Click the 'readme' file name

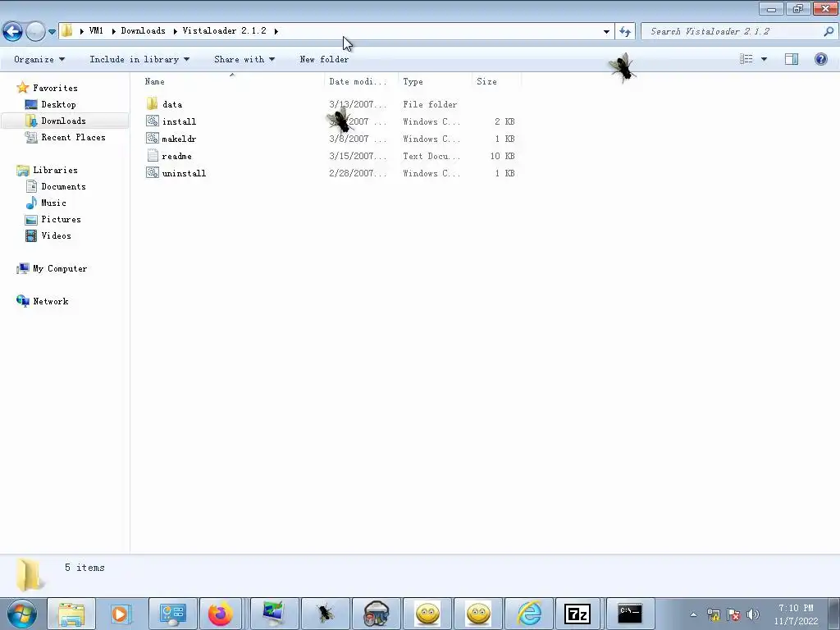[x=177, y=156]
